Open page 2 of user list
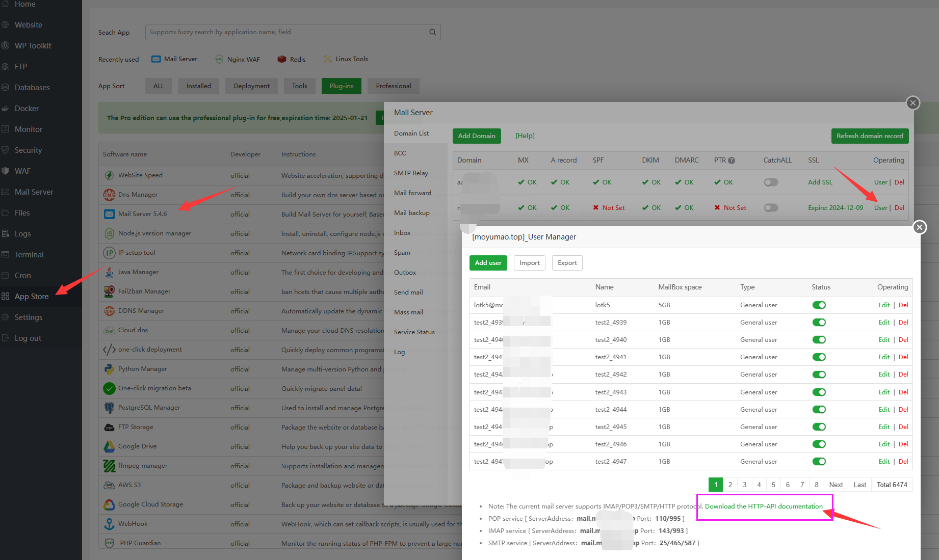The height and width of the screenshot is (560, 939). pyautogui.click(x=730, y=485)
